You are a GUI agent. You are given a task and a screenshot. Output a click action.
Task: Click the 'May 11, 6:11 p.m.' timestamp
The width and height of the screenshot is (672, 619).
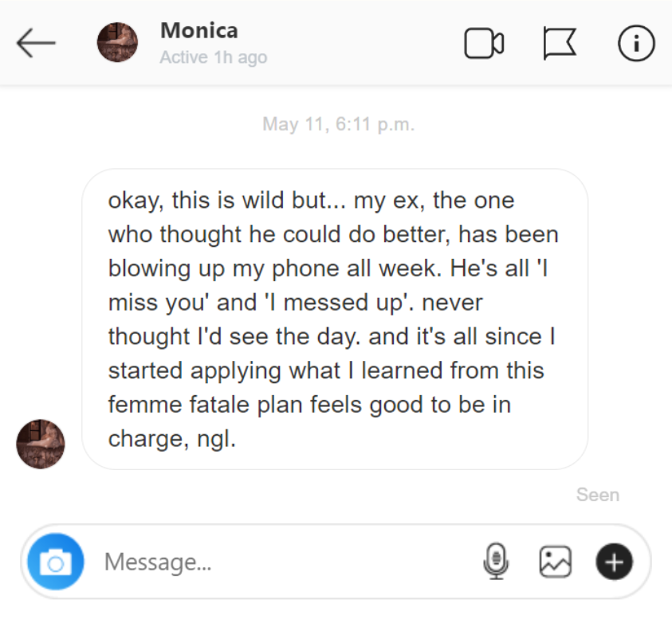338,125
